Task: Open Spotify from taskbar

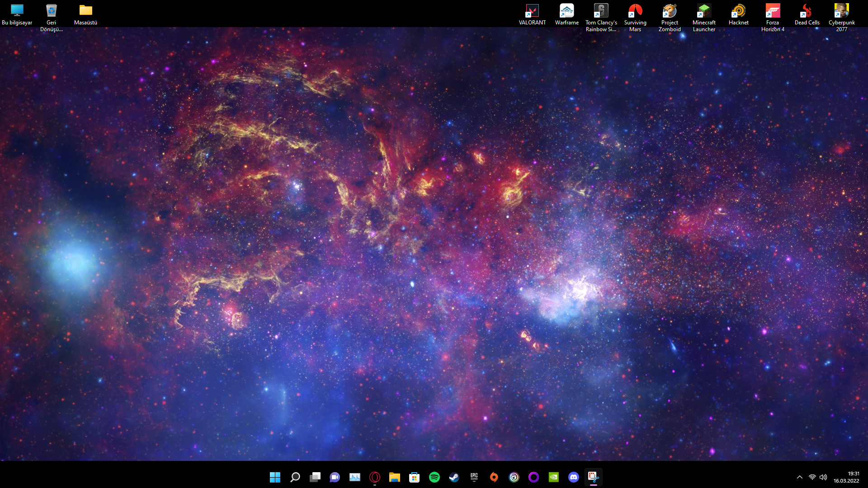Action: [434, 477]
